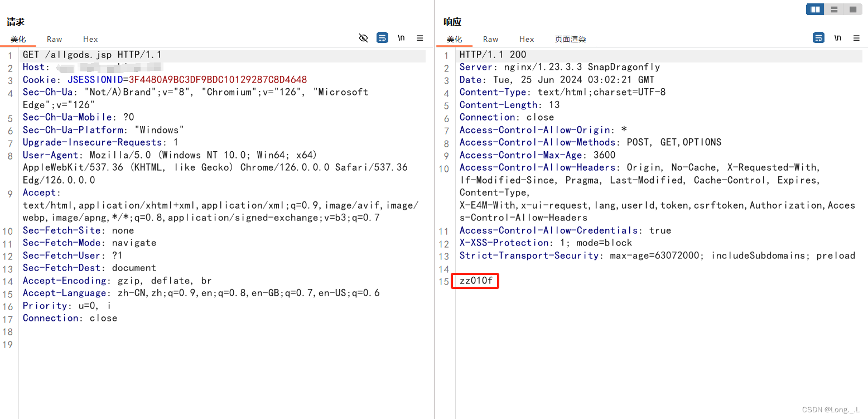The width and height of the screenshot is (868, 419).
Task: Toggle the \n non-printable characters button in response panel
Action: [837, 38]
